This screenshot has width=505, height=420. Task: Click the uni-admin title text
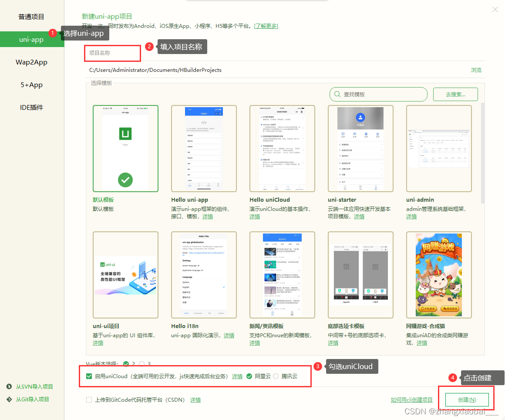coord(420,200)
